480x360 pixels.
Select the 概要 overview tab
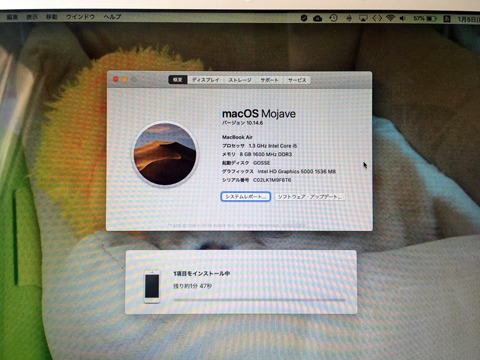[178, 80]
